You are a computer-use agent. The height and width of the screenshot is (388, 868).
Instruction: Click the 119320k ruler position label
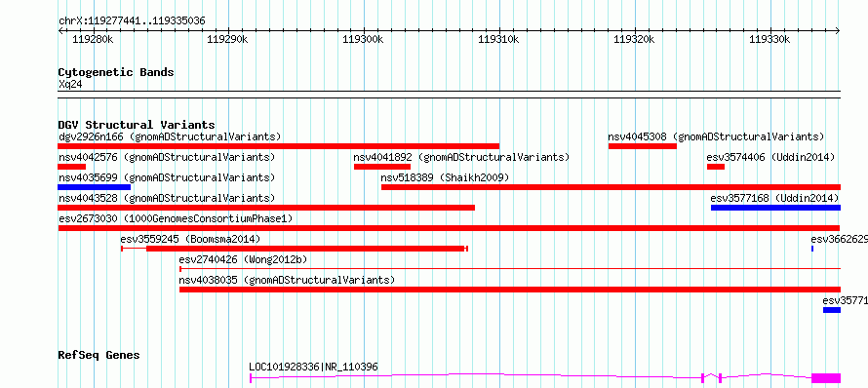tap(634, 39)
